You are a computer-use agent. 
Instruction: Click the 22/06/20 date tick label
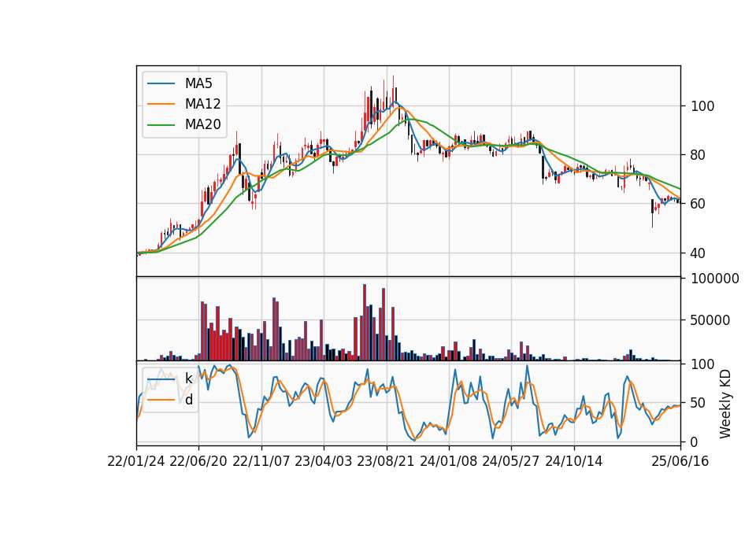pyautogui.click(x=198, y=461)
